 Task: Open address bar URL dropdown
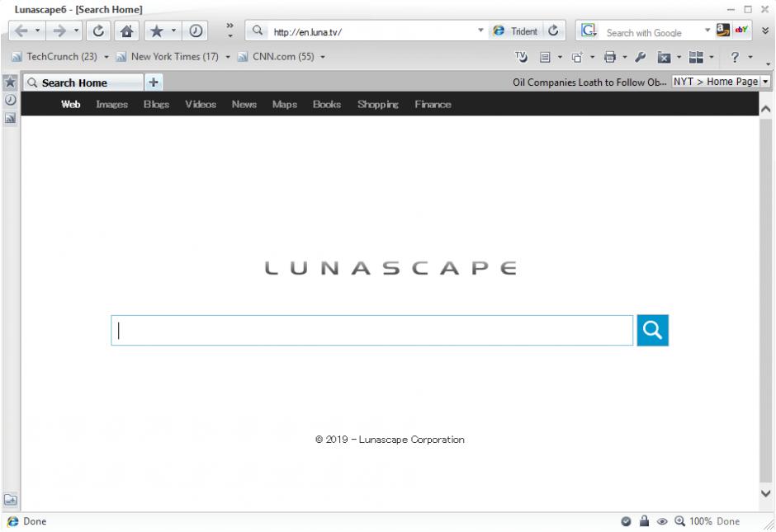pos(480,31)
